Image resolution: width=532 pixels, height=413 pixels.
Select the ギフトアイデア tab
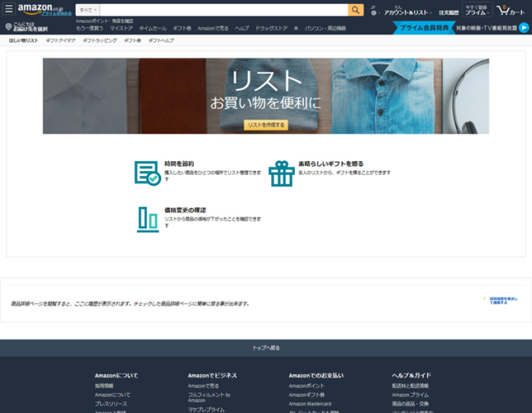(61, 41)
